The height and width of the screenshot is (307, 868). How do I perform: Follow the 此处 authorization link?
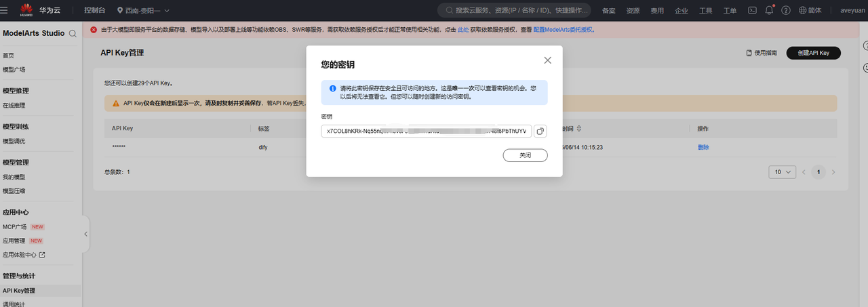(x=463, y=30)
